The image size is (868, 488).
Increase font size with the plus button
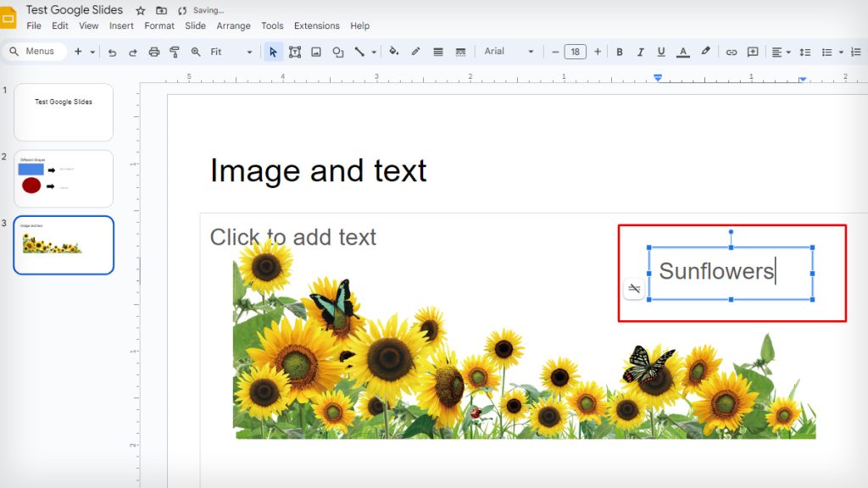tap(598, 52)
